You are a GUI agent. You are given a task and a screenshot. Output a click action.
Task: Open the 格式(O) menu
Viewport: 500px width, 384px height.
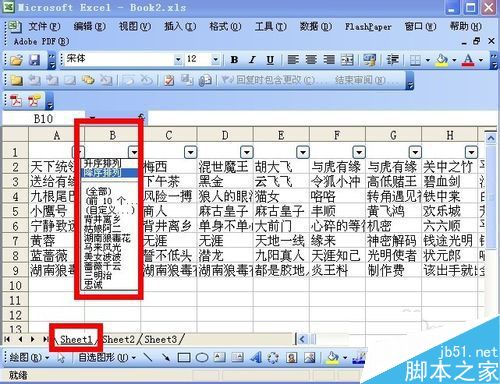(225, 26)
